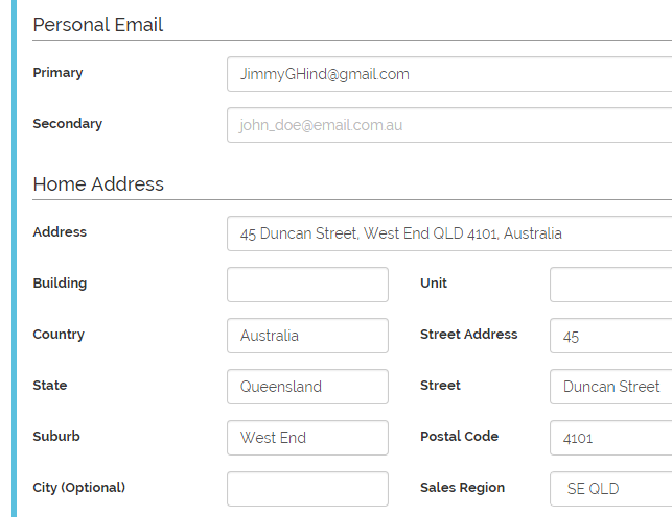
Task: Click the Street Address field containing 45
Action: click(610, 335)
